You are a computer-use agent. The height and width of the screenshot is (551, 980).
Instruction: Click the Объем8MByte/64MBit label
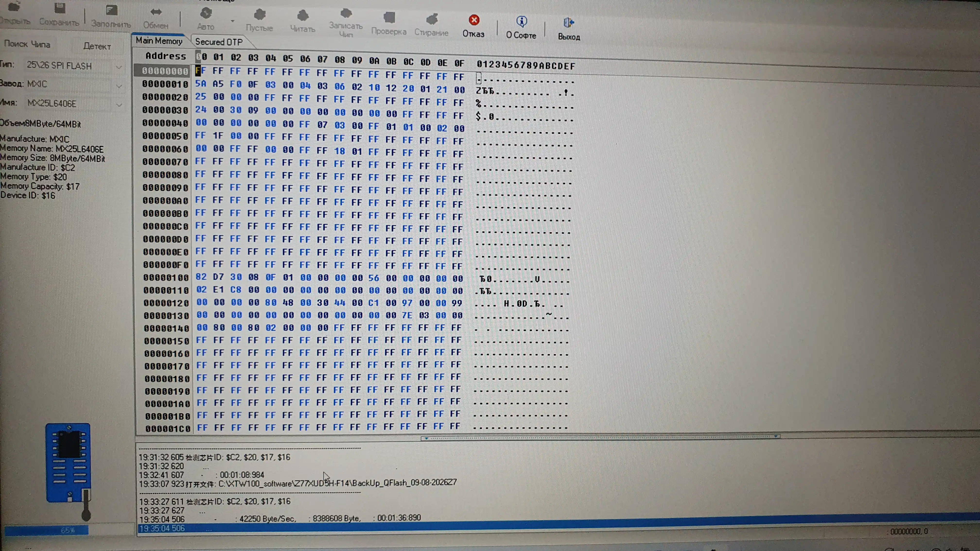coord(40,124)
